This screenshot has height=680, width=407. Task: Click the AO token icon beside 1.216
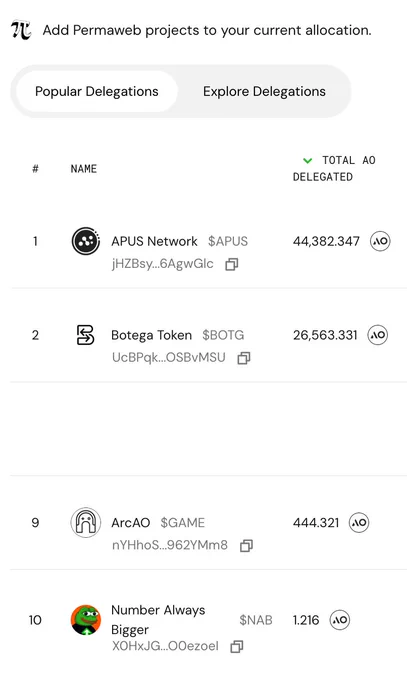(x=339, y=620)
